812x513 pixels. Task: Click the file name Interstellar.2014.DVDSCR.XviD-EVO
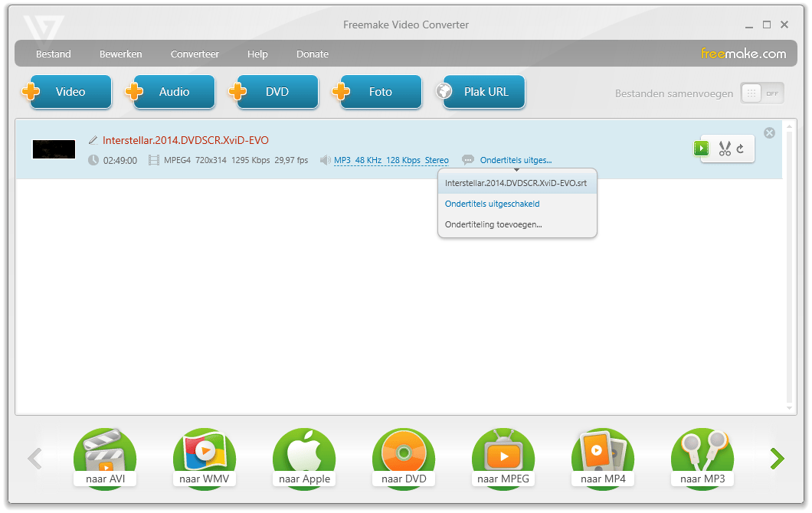(x=185, y=140)
